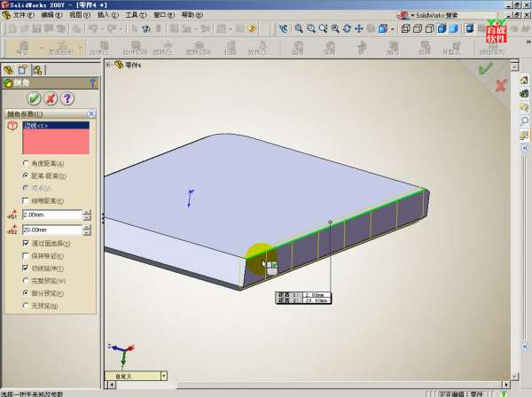Click the Zoom to Fit icon
Screen dimensions: 532x397
[x=299, y=29]
